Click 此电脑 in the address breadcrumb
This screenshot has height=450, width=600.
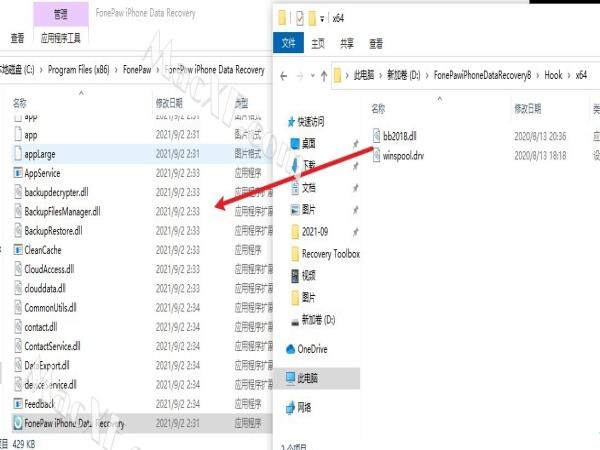pos(364,75)
